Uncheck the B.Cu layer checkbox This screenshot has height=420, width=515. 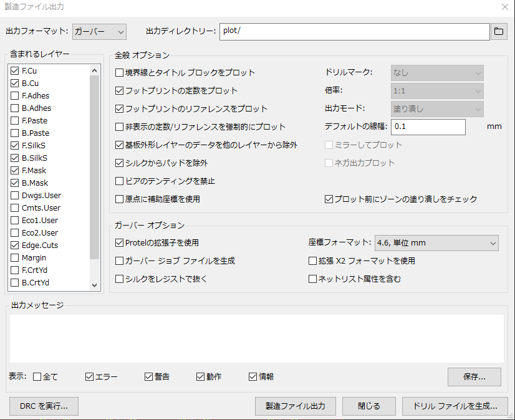click(14, 83)
